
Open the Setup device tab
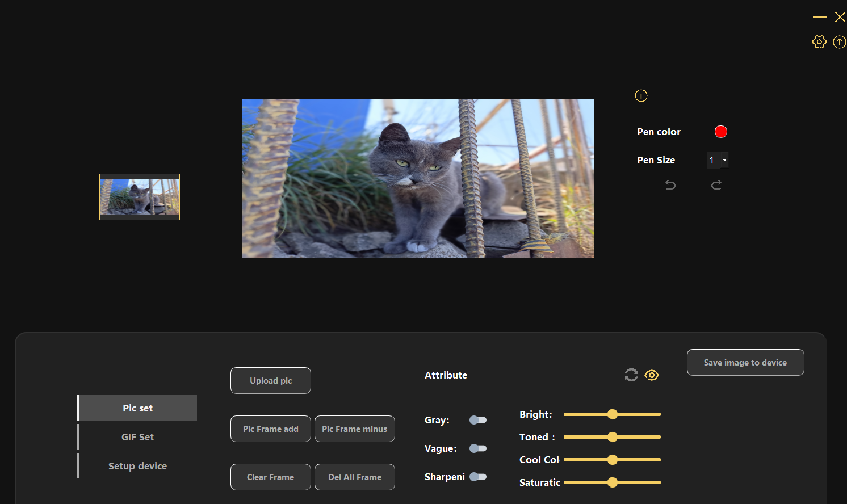tap(137, 466)
